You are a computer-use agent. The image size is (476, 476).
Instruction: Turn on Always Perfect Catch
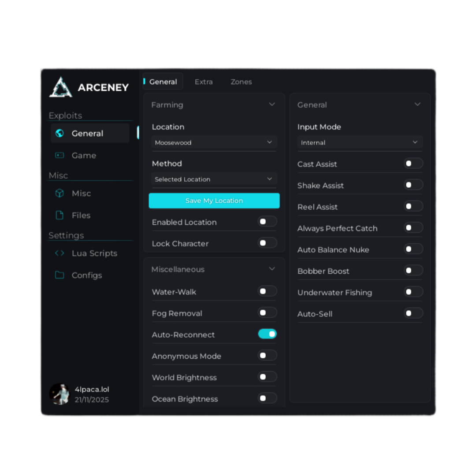click(413, 227)
